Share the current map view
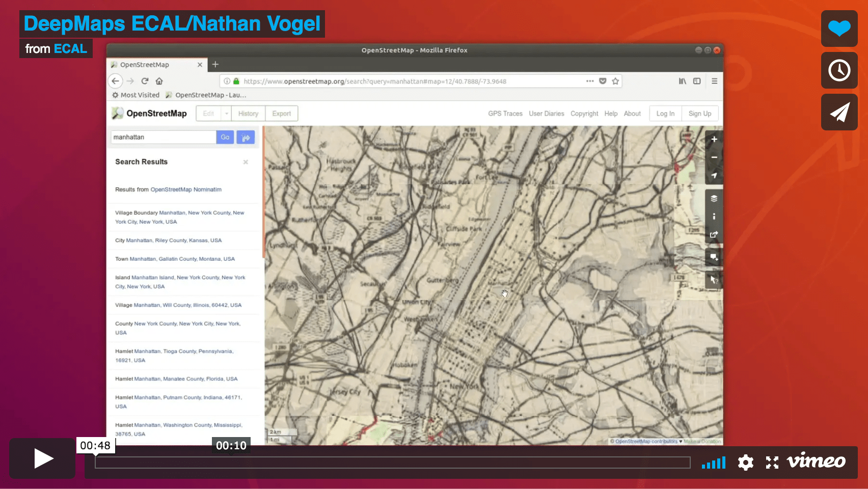868x489 pixels. pos(714,235)
